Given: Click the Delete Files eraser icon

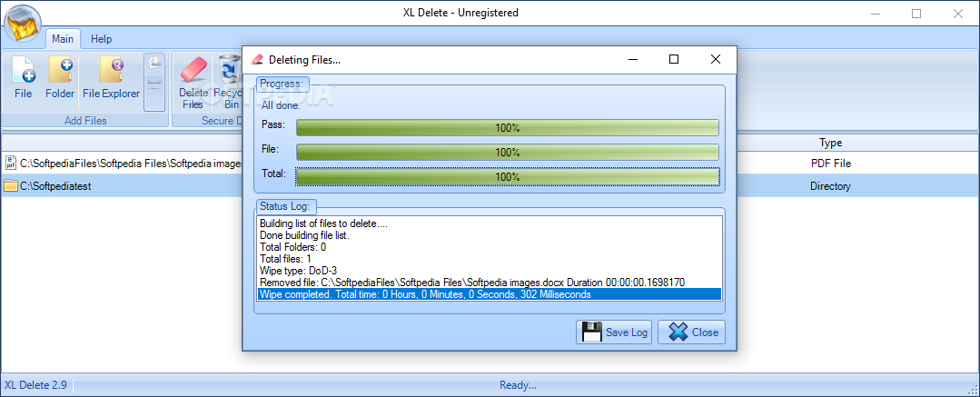Looking at the screenshot, I should click(x=193, y=69).
